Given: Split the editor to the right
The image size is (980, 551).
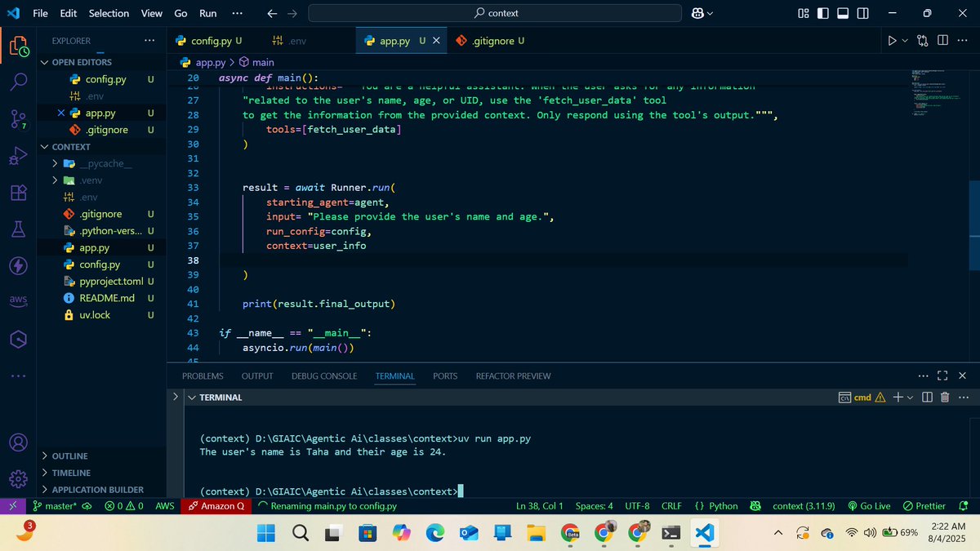Looking at the screenshot, I should (942, 40).
